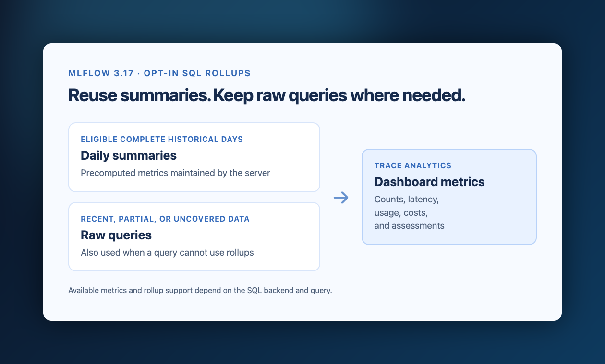Click the 'Dashboard metrics' title
Screen dimensions: 605x364
click(429, 182)
